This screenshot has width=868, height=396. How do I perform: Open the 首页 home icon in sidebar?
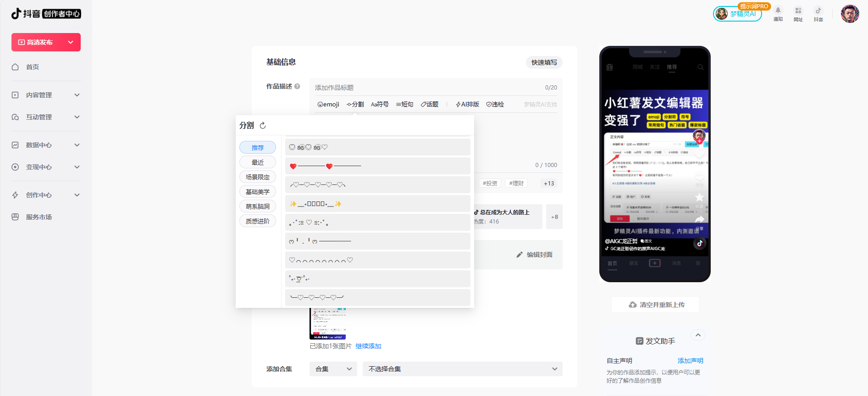(x=15, y=67)
